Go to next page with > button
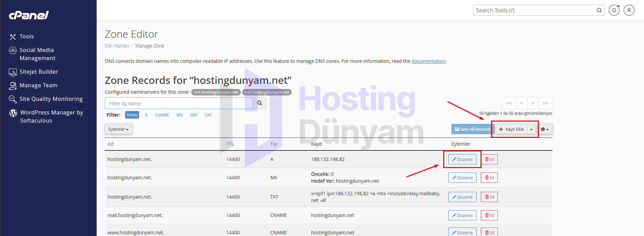This screenshot has height=236, width=644. (533, 103)
